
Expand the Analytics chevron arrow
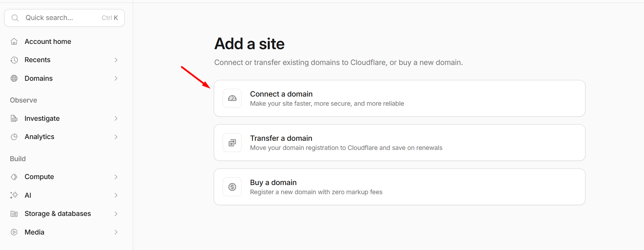(x=116, y=137)
